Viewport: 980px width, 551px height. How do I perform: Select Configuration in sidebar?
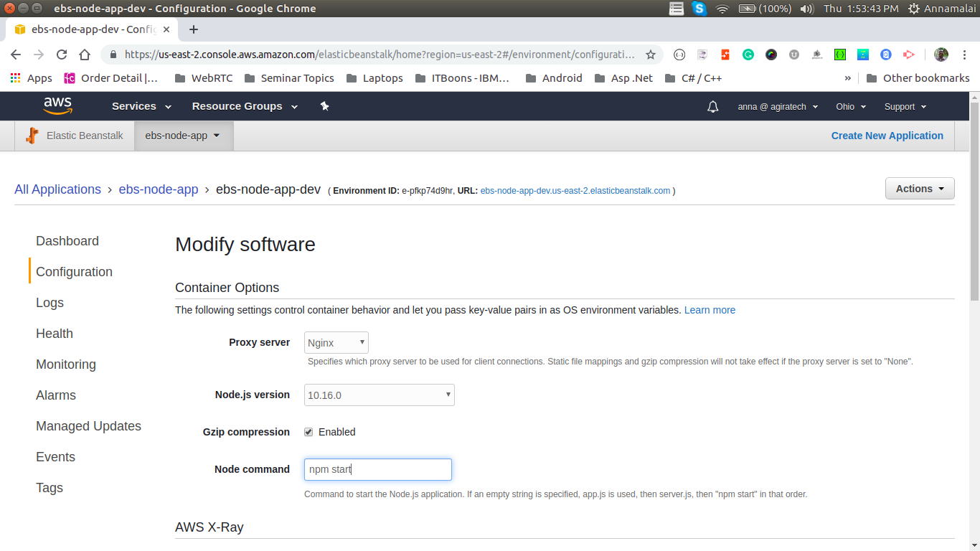(74, 272)
